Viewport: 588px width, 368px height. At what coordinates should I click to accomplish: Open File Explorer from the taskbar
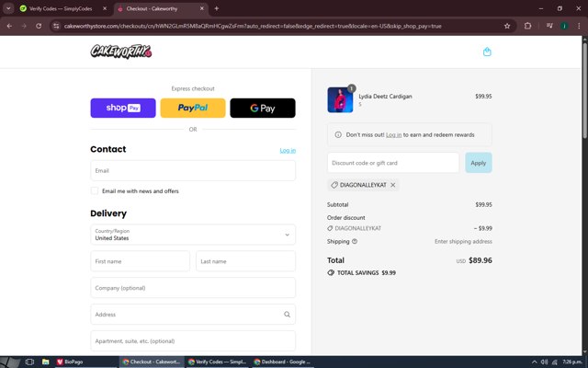click(x=45, y=362)
